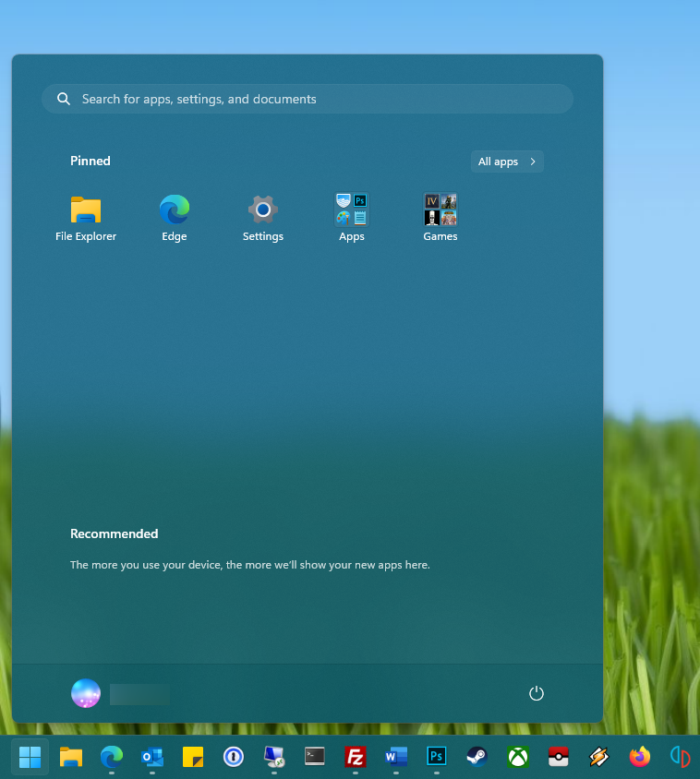700x779 pixels.
Task: Open File Explorer from pinned apps
Action: [86, 218]
